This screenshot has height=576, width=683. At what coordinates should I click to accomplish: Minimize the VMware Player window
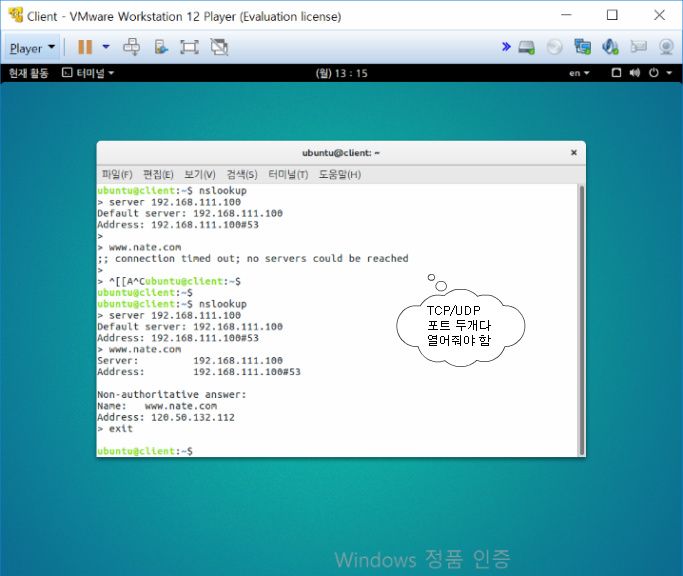(566, 15)
